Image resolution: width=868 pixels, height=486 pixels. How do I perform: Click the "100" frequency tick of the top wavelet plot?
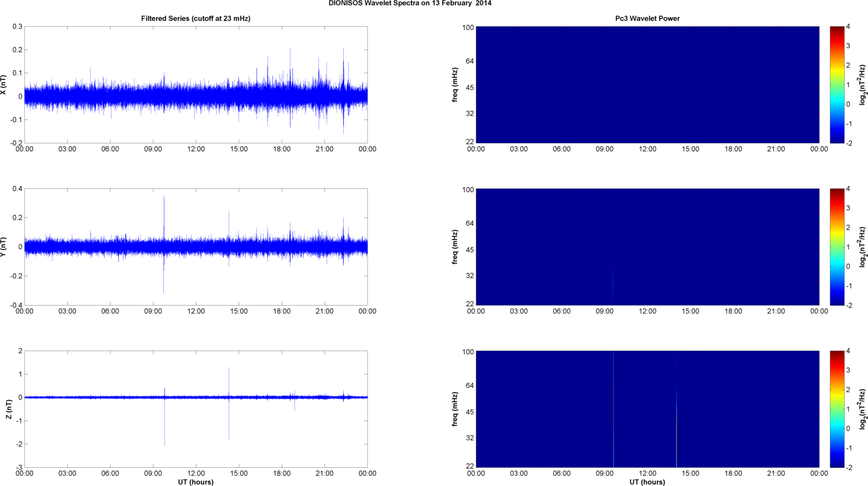click(x=468, y=27)
